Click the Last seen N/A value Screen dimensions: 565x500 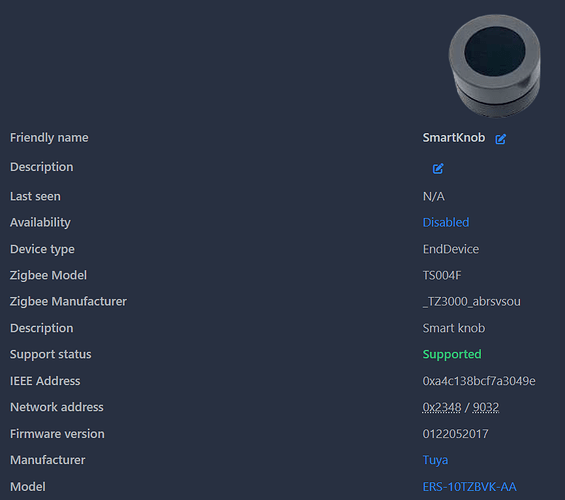point(433,196)
